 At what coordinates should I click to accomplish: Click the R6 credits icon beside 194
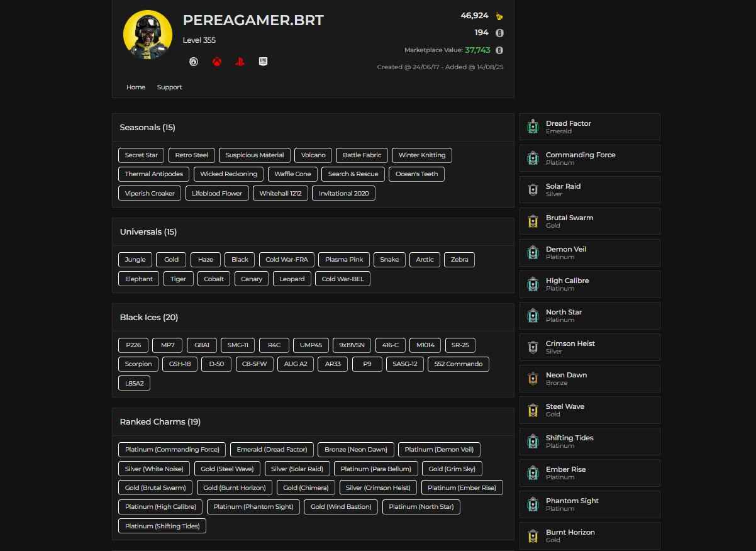(x=499, y=33)
